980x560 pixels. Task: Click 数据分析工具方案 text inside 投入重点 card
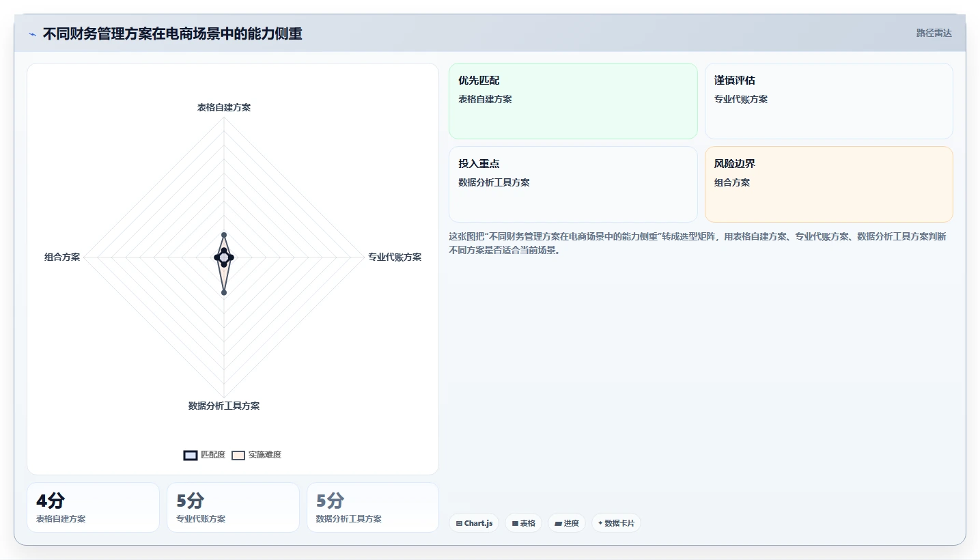[x=494, y=182]
